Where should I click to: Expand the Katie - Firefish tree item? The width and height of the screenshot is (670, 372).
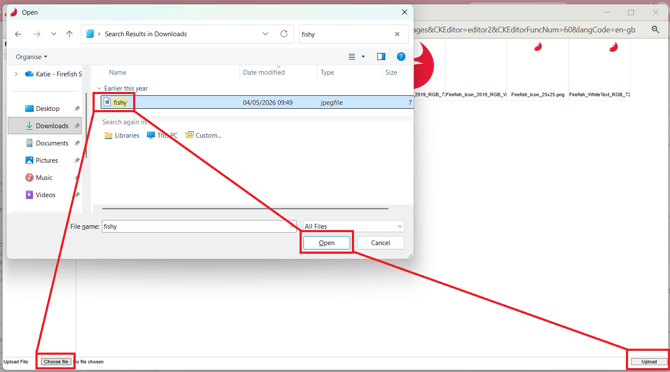pyautogui.click(x=16, y=74)
